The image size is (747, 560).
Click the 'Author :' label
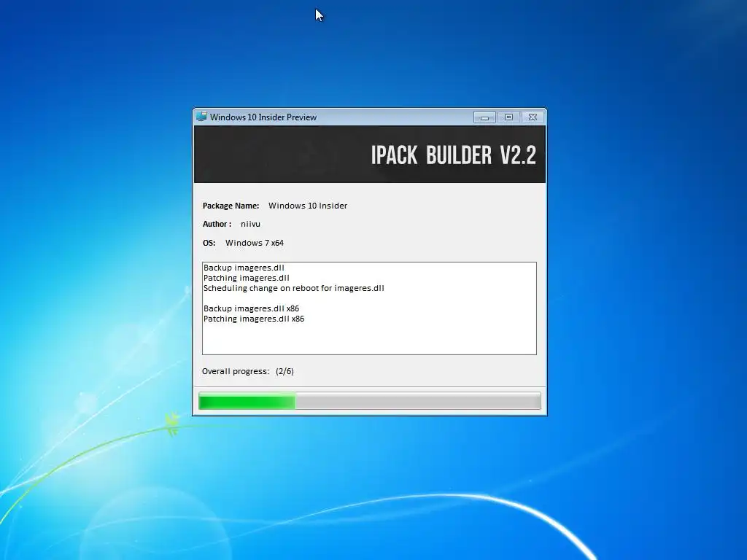point(217,224)
